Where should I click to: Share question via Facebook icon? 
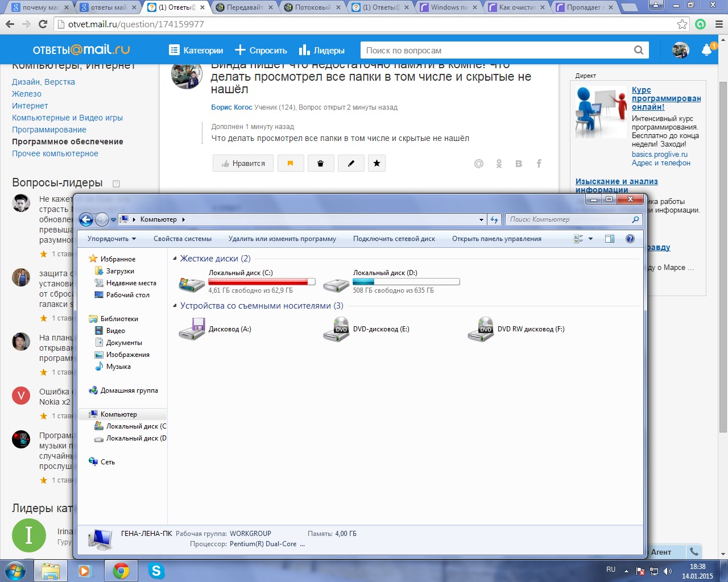[539, 164]
